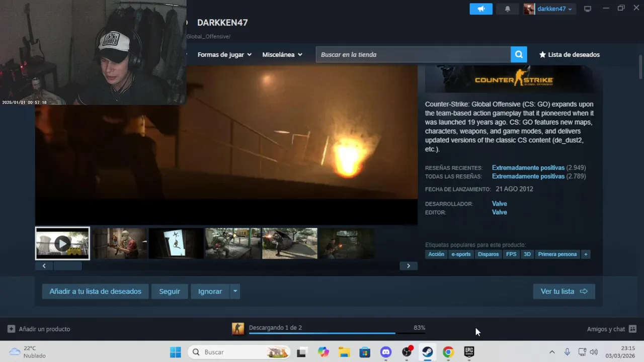
Task: Open Lista de deseados
Action: [569, 54]
